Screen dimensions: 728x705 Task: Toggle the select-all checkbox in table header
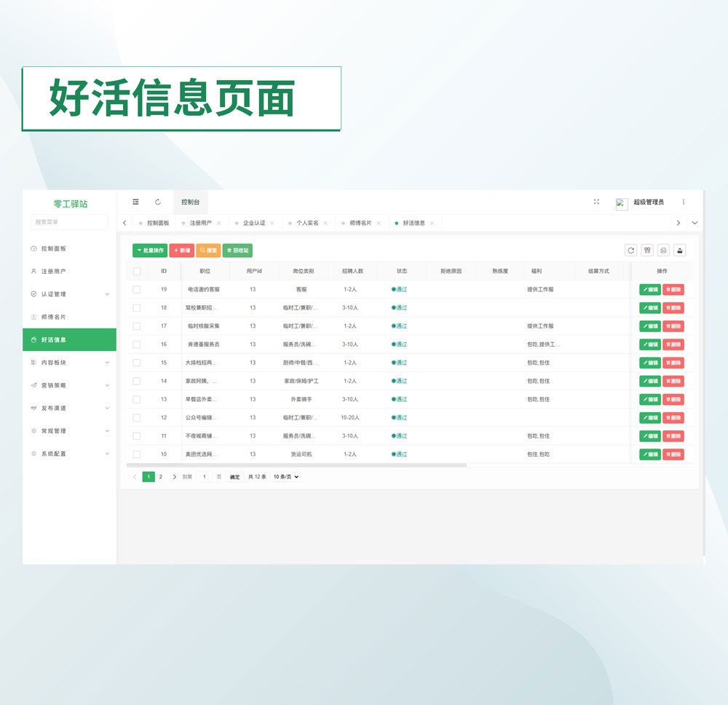(x=137, y=271)
